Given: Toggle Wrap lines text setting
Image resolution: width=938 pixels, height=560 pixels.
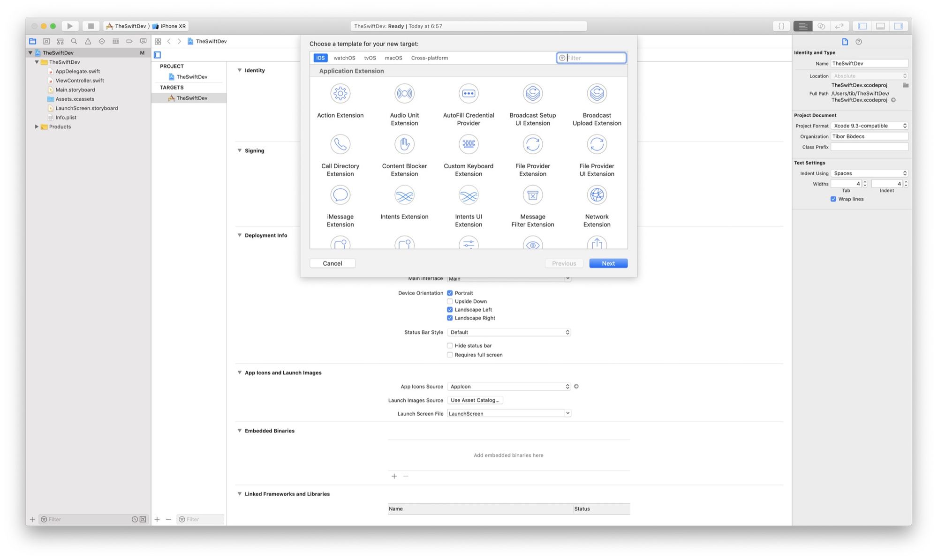Looking at the screenshot, I should coord(833,199).
